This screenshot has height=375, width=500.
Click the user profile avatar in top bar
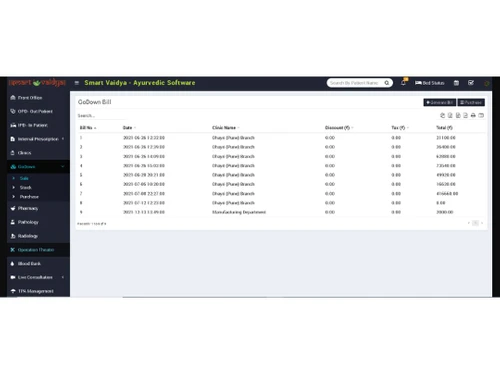pos(486,83)
